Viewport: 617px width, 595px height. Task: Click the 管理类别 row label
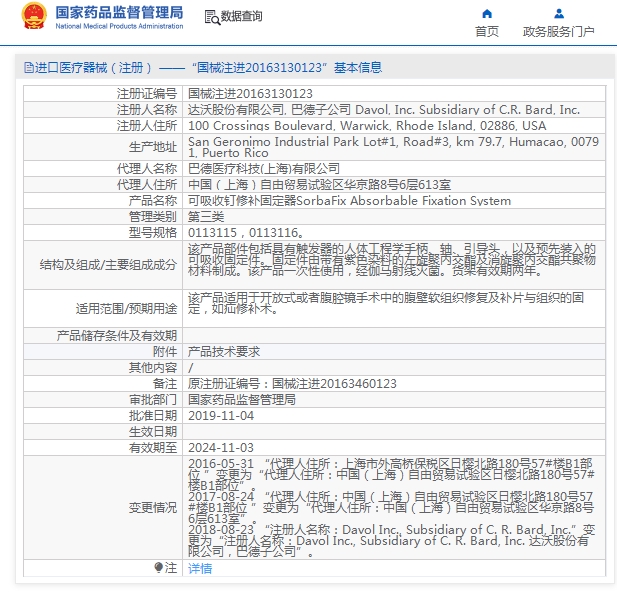(x=153, y=216)
